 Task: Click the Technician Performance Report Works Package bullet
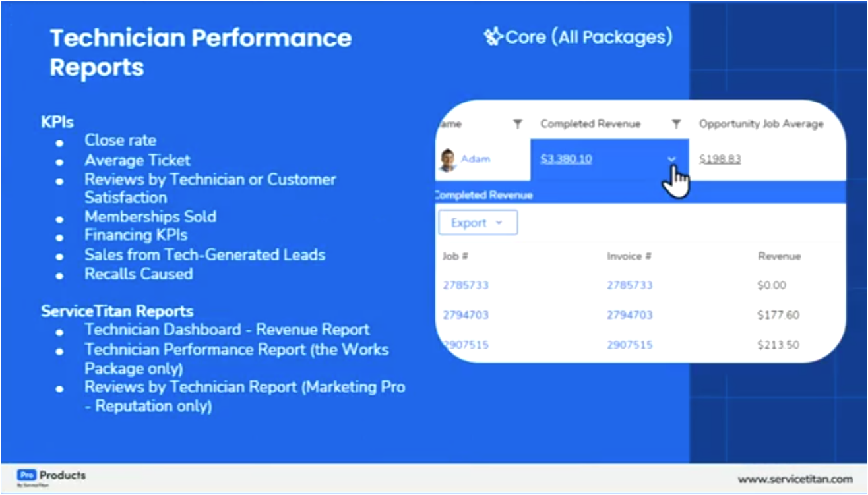coord(237,359)
